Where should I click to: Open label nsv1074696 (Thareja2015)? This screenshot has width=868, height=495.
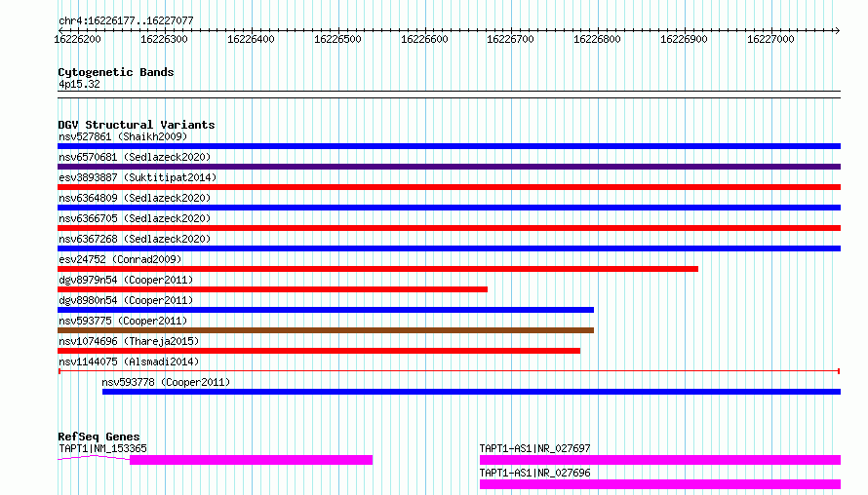click(x=129, y=341)
